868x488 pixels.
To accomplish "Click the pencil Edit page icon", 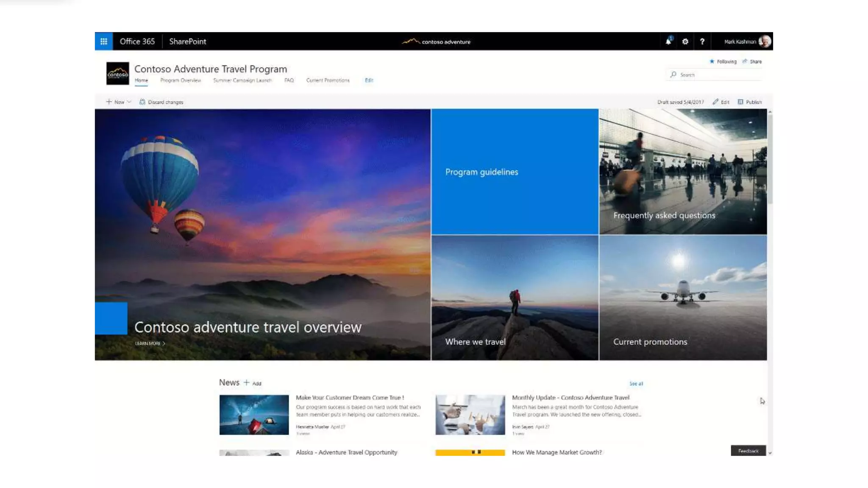I will pos(716,102).
